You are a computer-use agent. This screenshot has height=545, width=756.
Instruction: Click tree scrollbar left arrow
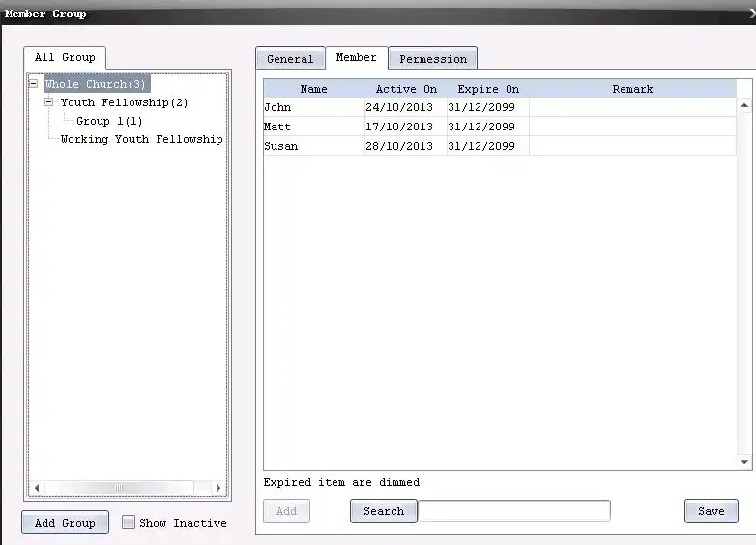(37, 488)
